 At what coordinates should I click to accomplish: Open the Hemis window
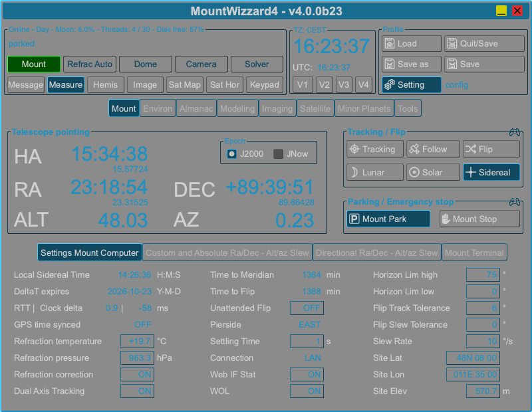[106, 85]
